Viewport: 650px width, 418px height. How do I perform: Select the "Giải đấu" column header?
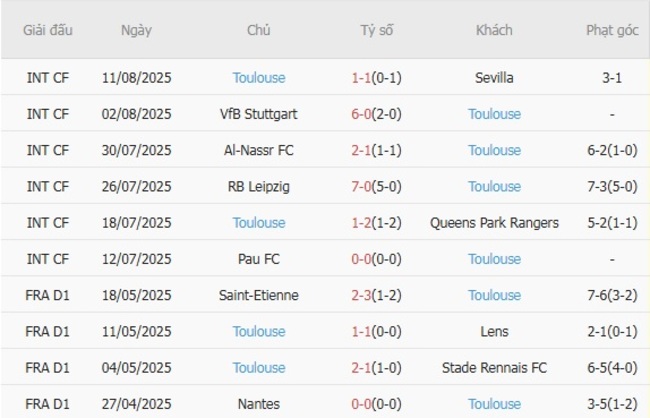pos(48,30)
